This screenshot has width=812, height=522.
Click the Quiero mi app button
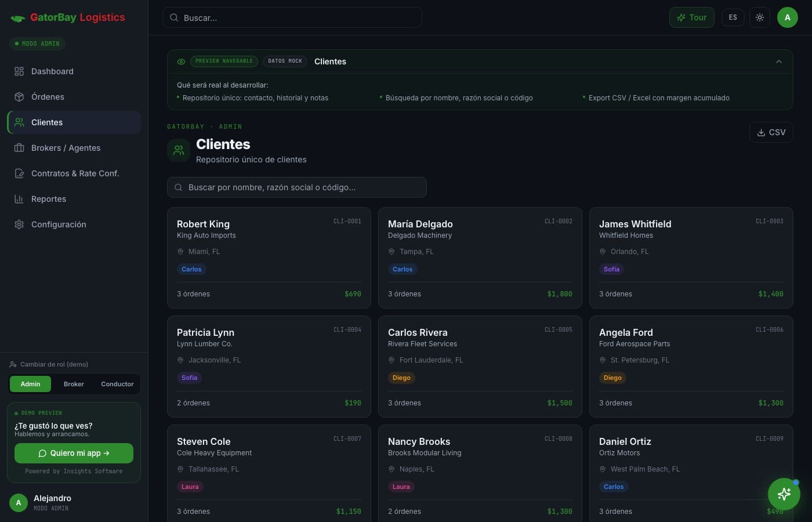(x=74, y=453)
